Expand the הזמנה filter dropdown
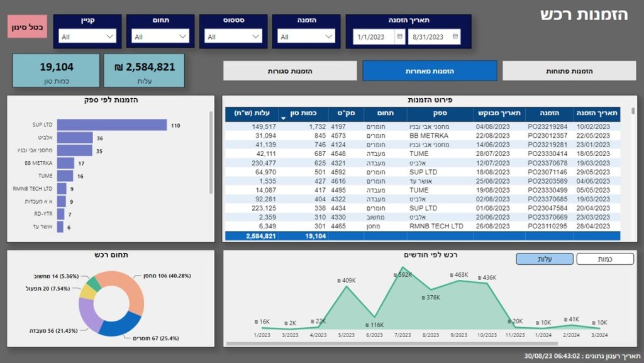 point(306,36)
